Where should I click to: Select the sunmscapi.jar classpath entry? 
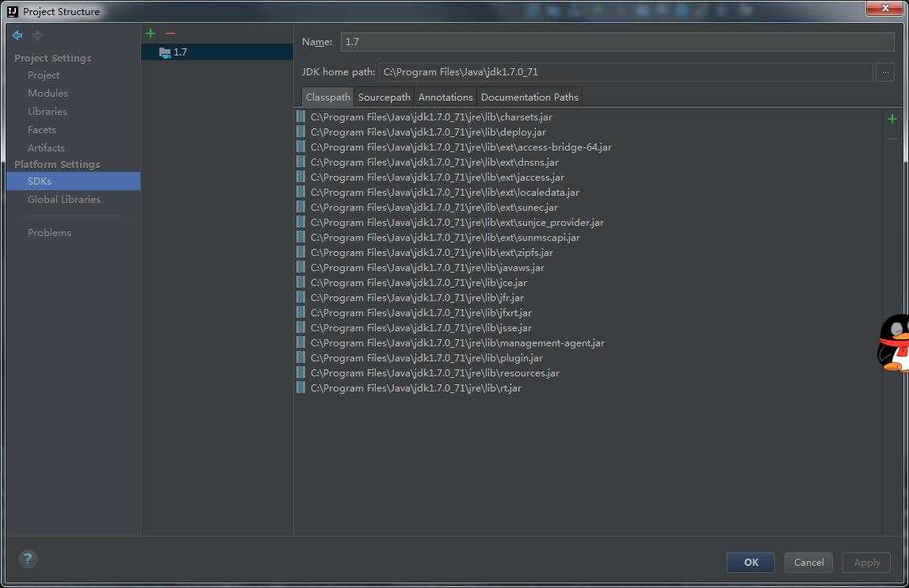click(x=445, y=238)
